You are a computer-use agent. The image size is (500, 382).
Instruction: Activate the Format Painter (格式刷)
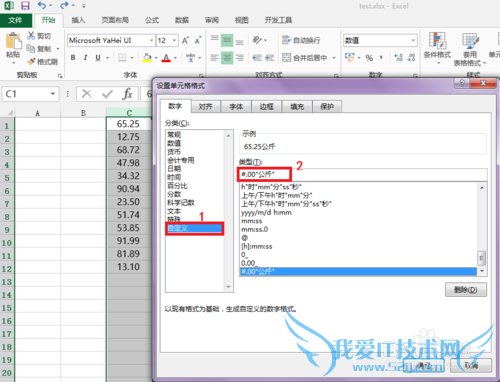click(42, 62)
